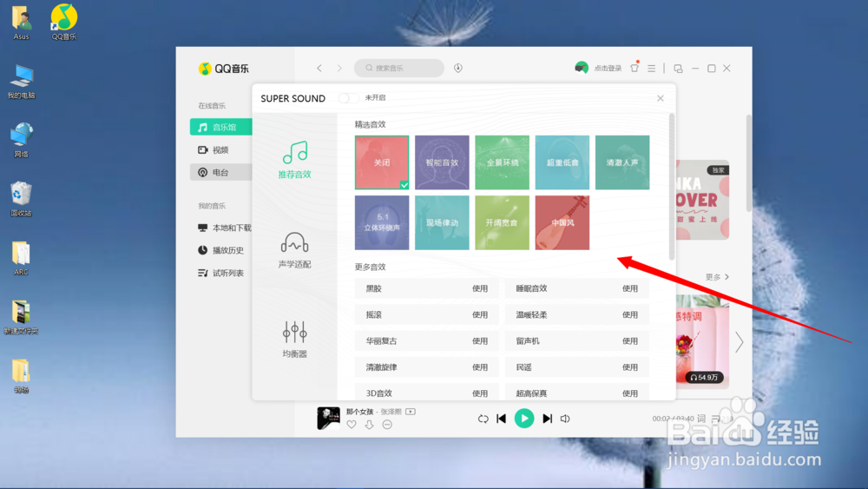Screen dimensions: 868x489
Task: Open the 均衡器 equalizer section
Action: (x=294, y=340)
